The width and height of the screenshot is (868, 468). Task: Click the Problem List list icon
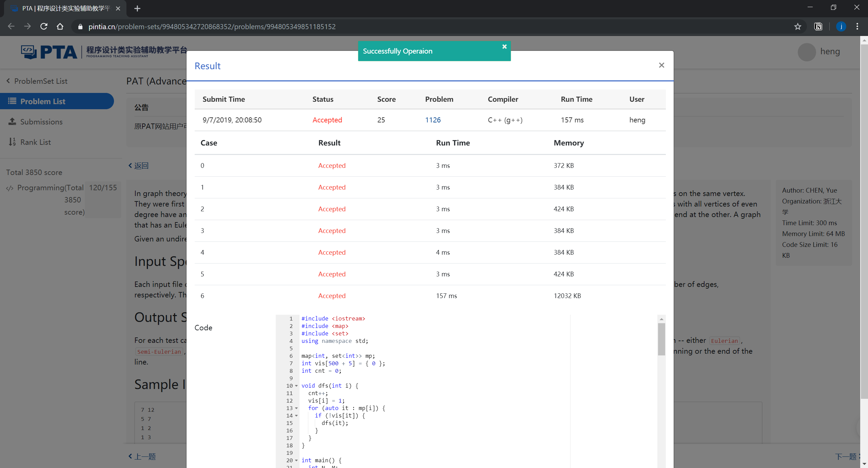pos(12,101)
